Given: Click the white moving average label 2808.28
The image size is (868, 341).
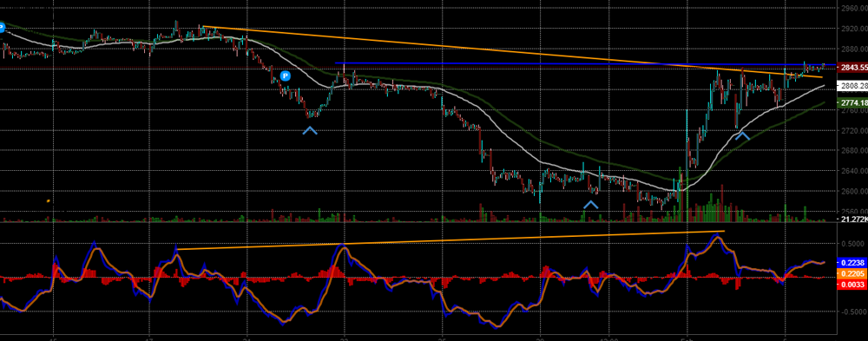Looking at the screenshot, I should (853, 87).
